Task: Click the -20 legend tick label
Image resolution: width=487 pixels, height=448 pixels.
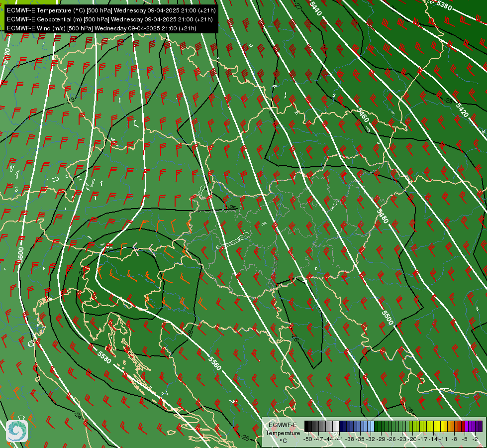Action: coord(412,440)
